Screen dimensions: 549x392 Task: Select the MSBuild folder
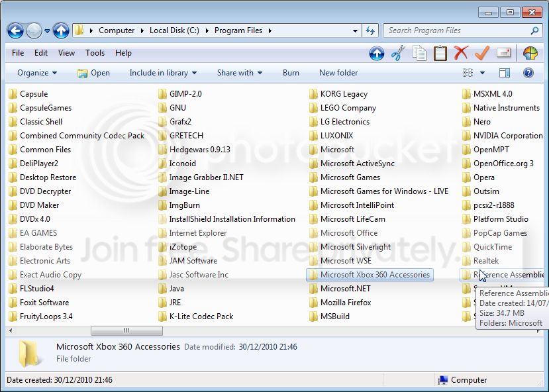[x=330, y=317]
